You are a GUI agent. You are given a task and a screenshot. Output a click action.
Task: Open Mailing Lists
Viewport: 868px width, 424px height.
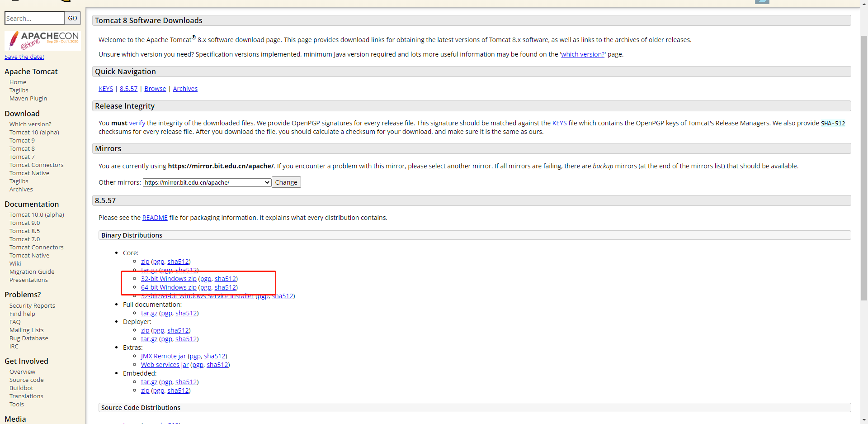click(27, 330)
